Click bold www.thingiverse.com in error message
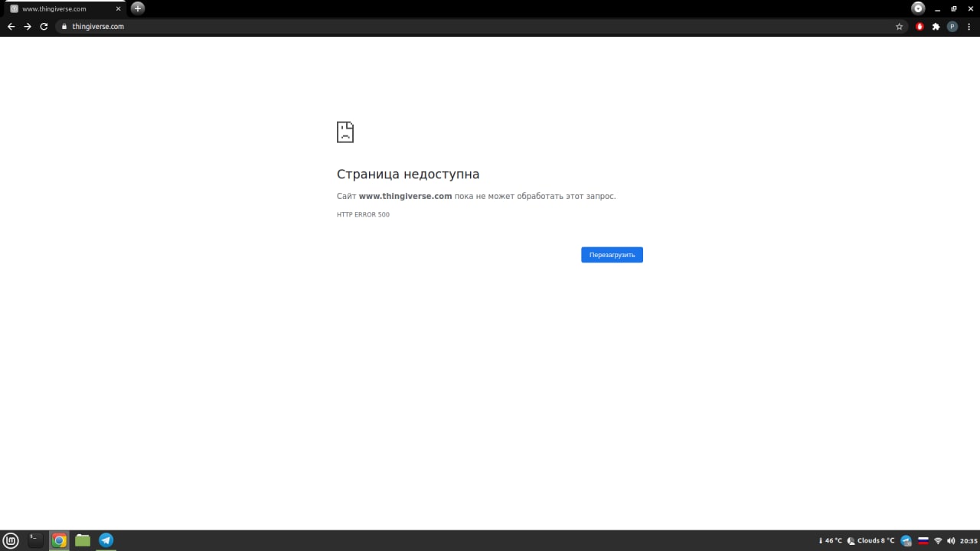This screenshot has width=980, height=551. click(x=405, y=196)
